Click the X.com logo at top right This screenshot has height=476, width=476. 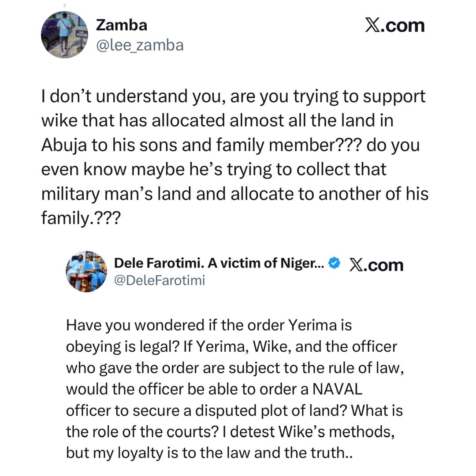click(x=394, y=26)
